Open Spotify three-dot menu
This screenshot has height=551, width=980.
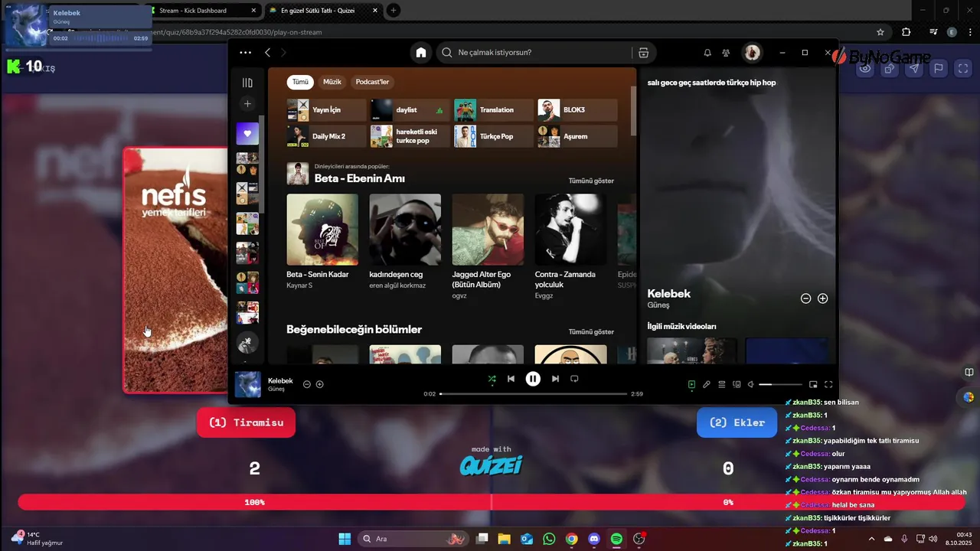tap(245, 53)
